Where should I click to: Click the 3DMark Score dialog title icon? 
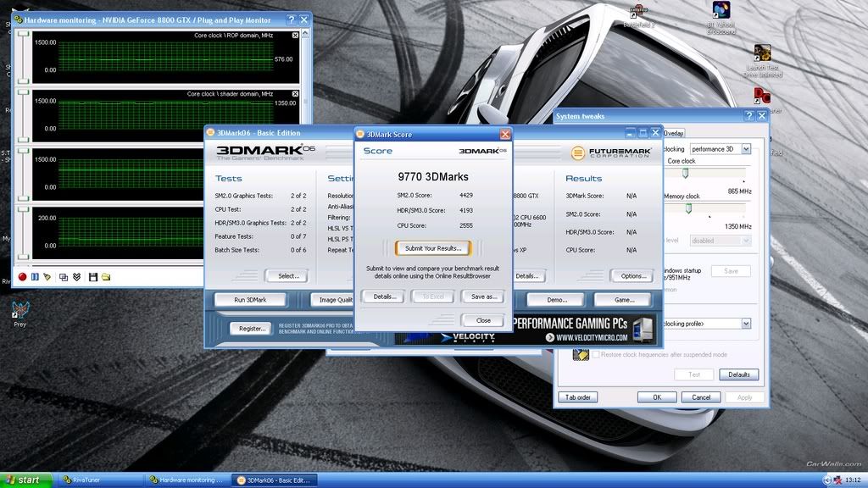point(359,134)
